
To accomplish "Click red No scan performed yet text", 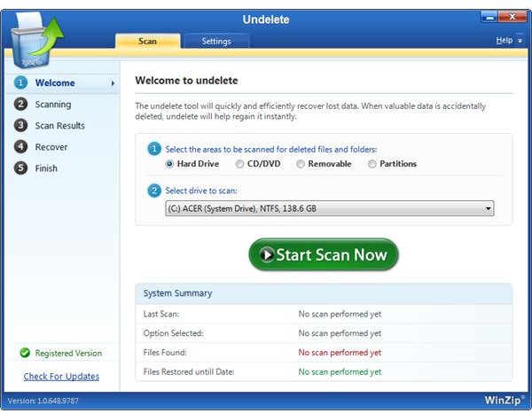I will [340, 353].
